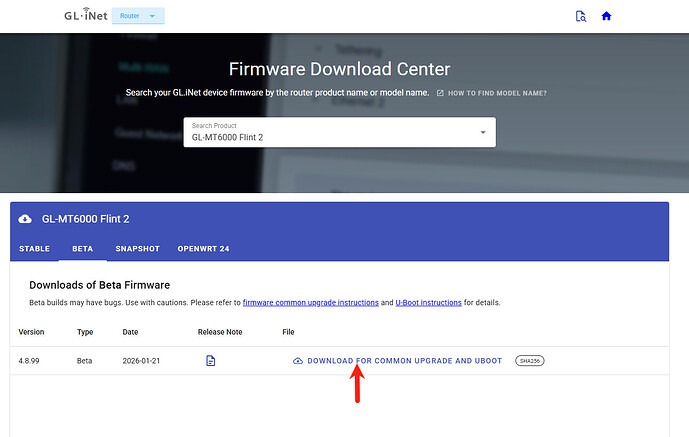Click the Firmware Download Center title
Screen dimensions: 689x437
(339, 69)
